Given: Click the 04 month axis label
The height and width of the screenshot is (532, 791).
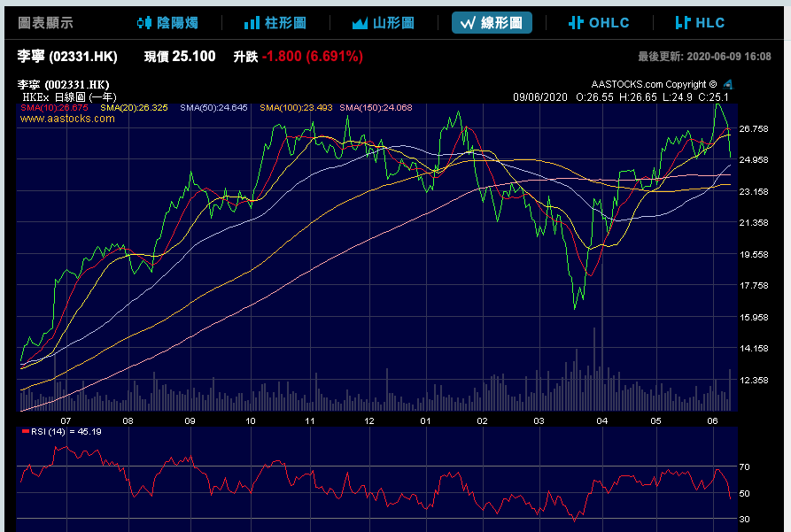Looking at the screenshot, I should click(601, 420).
